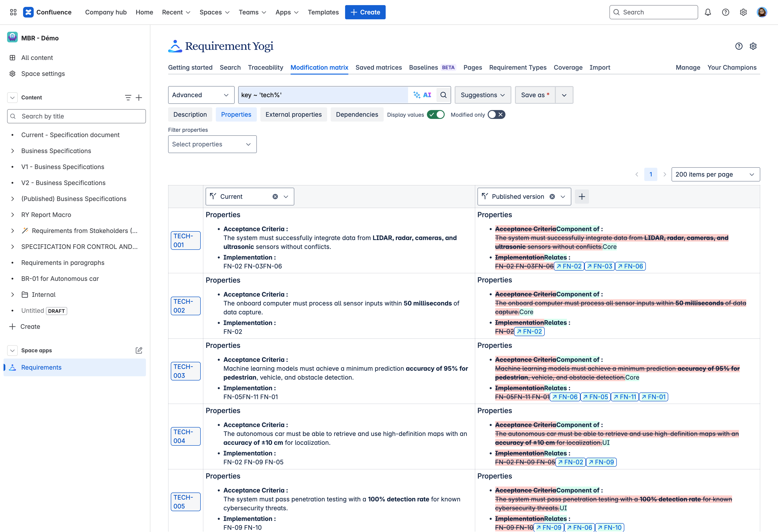This screenshot has width=778, height=532.
Task: Add a new comparison column with plus
Action: (x=582, y=197)
